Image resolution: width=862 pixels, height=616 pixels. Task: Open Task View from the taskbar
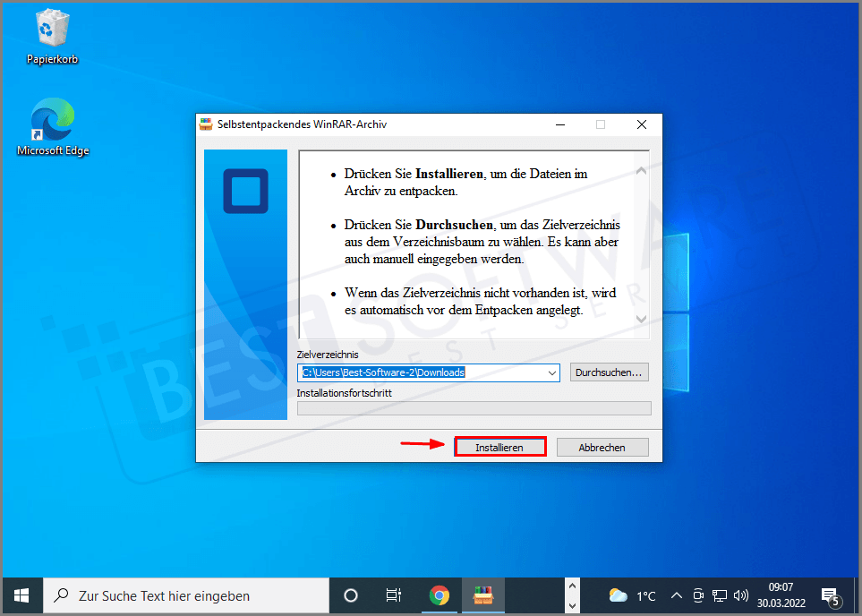[x=393, y=595]
